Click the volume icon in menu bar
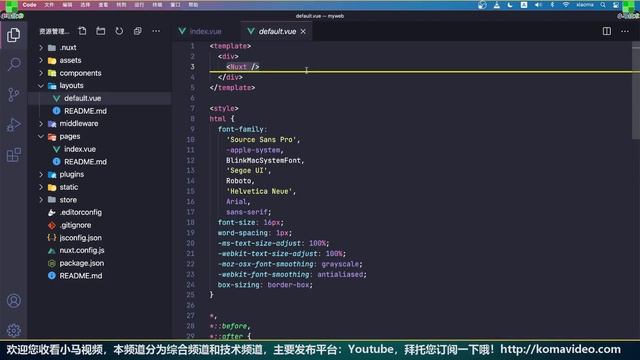The image size is (640, 360). pos(538,5)
